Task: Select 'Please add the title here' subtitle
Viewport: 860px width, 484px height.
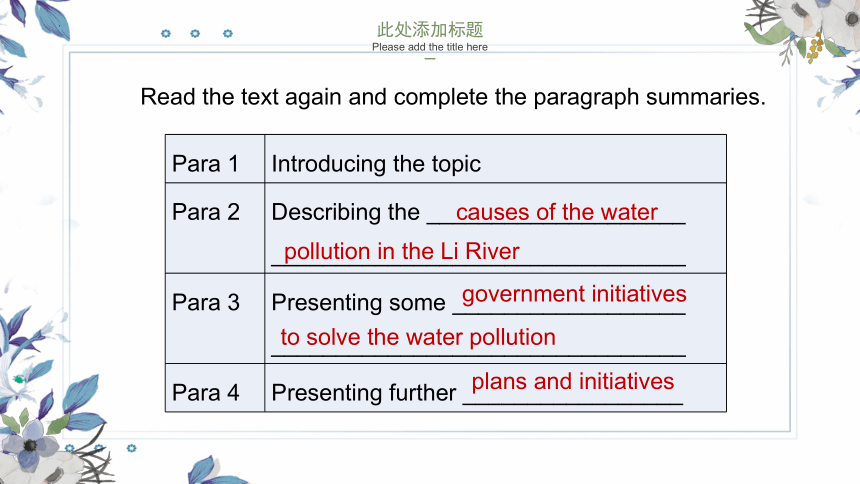Action: click(x=429, y=47)
